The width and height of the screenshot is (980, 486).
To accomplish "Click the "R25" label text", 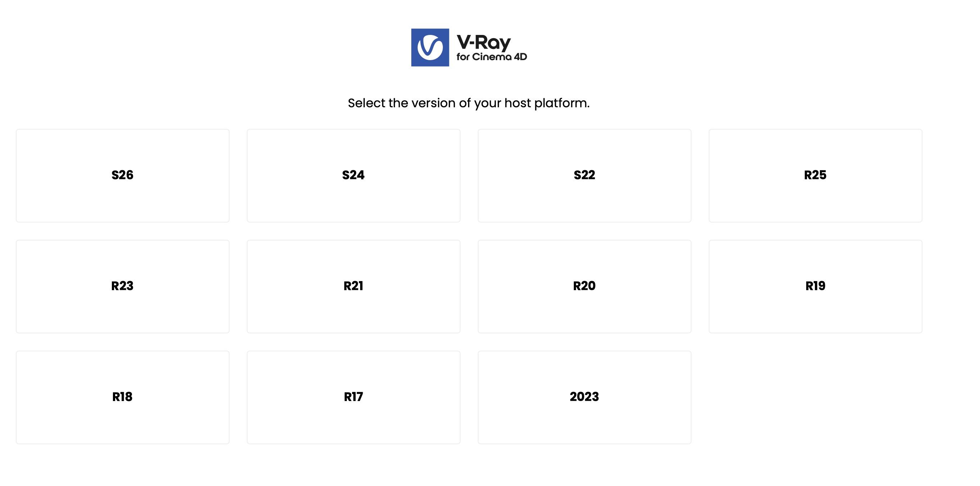I will [815, 175].
